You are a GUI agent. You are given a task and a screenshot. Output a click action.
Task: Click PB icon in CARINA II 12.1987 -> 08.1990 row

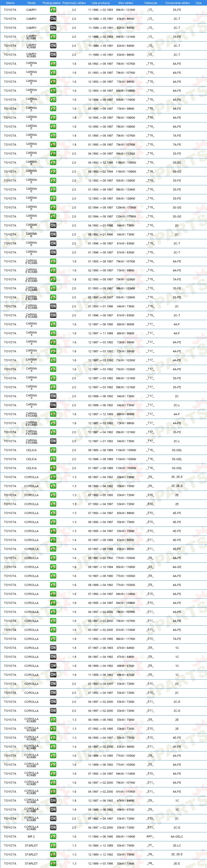(x=53, y=325)
